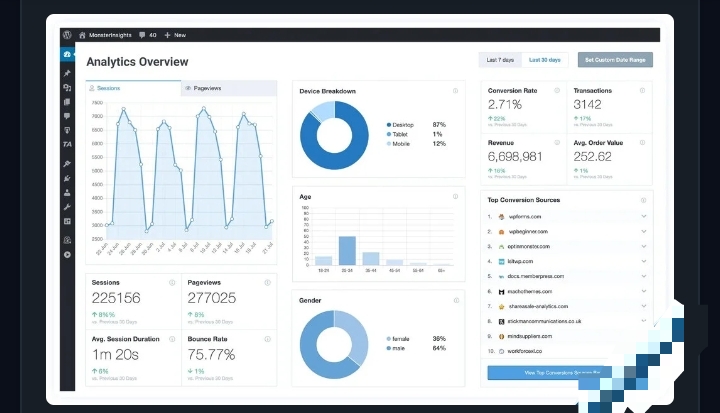Select the Last 7 days range
This screenshot has height=413, width=720.
pyautogui.click(x=499, y=60)
